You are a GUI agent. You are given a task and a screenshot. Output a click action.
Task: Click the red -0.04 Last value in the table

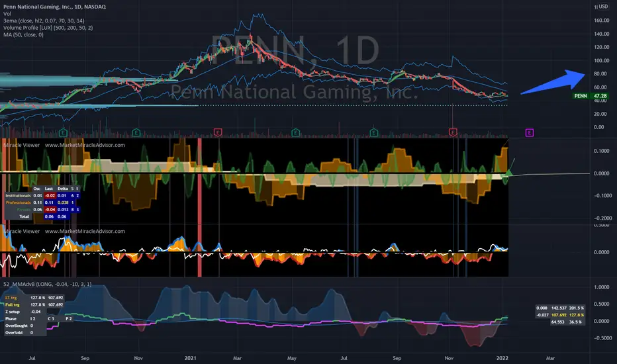(50, 209)
